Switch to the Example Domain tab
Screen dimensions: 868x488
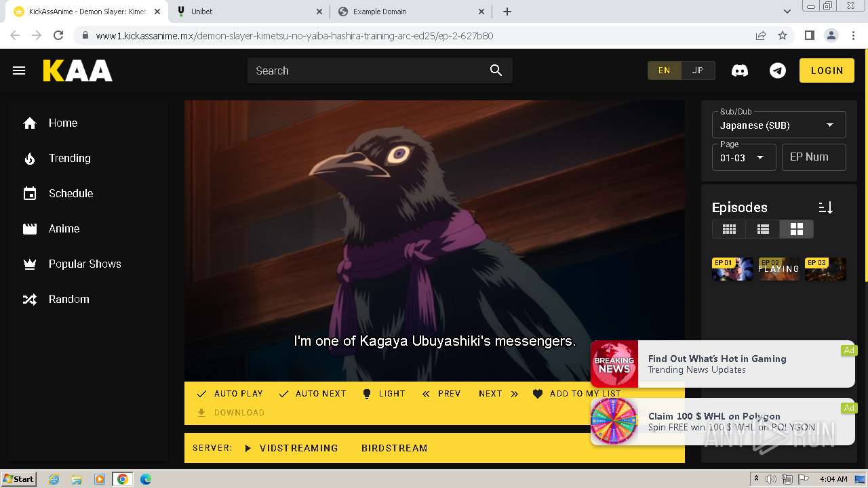[412, 12]
